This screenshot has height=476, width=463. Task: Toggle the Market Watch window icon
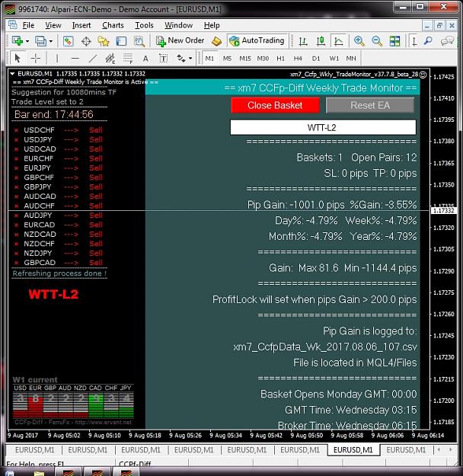click(68, 40)
